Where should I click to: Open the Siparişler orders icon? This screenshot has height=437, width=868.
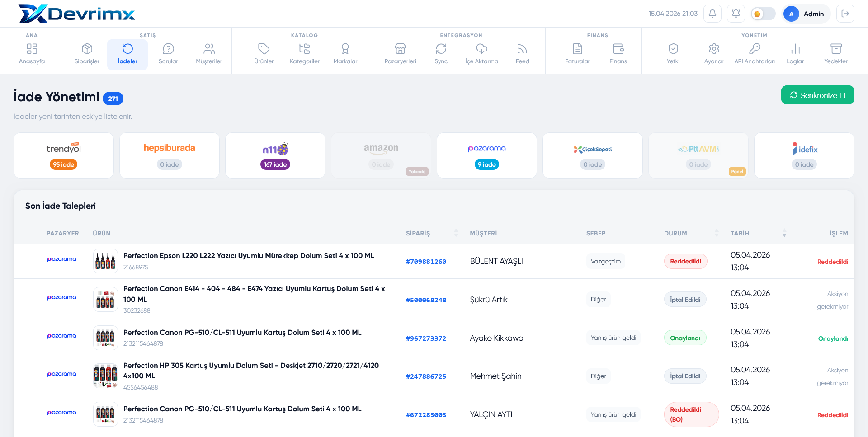point(87,48)
